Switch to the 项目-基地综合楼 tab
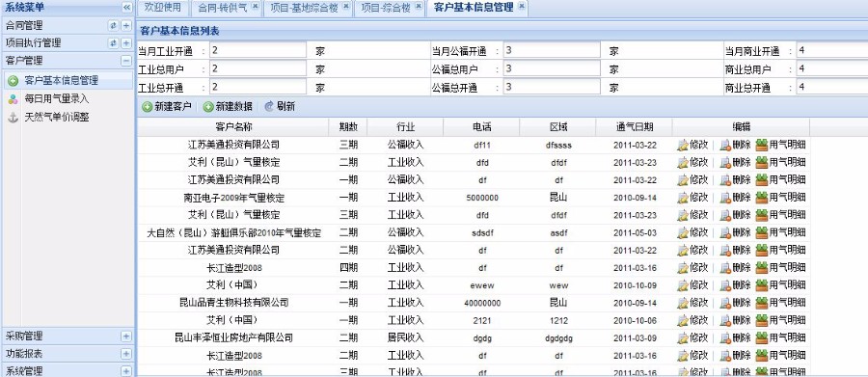 click(x=304, y=7)
